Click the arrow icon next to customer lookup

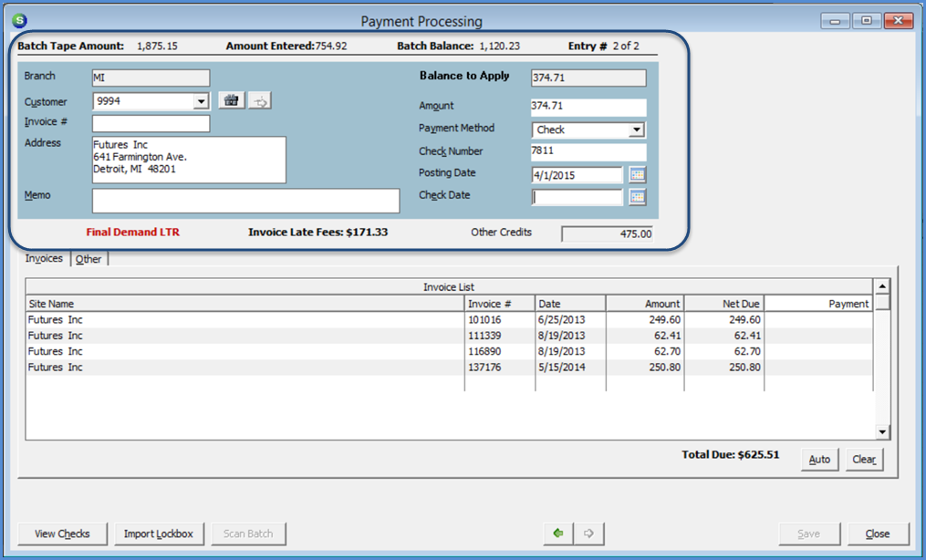coord(260,101)
